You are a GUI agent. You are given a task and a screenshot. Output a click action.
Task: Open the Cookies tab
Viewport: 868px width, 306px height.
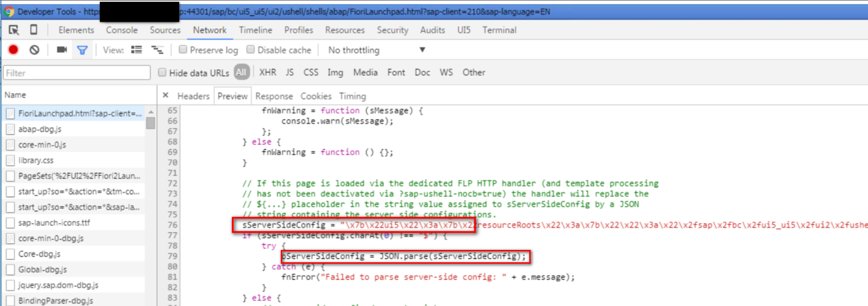click(x=316, y=96)
